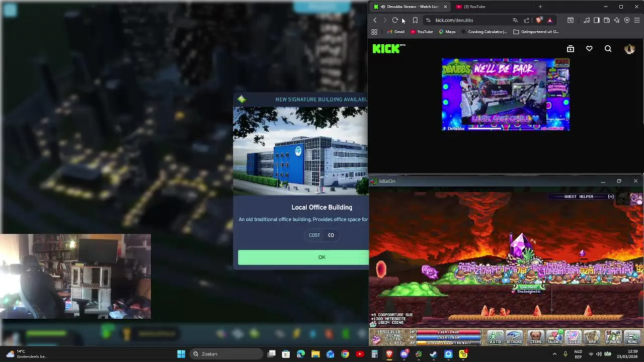Open the Kick profile avatar menu
This screenshot has width=644, height=362.
629,49
